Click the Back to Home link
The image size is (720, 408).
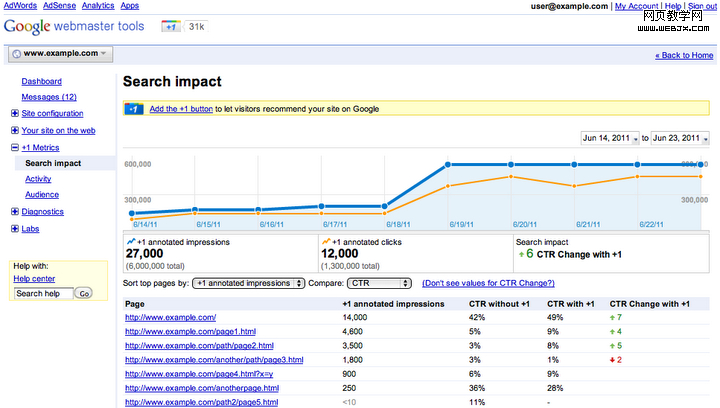pos(684,55)
